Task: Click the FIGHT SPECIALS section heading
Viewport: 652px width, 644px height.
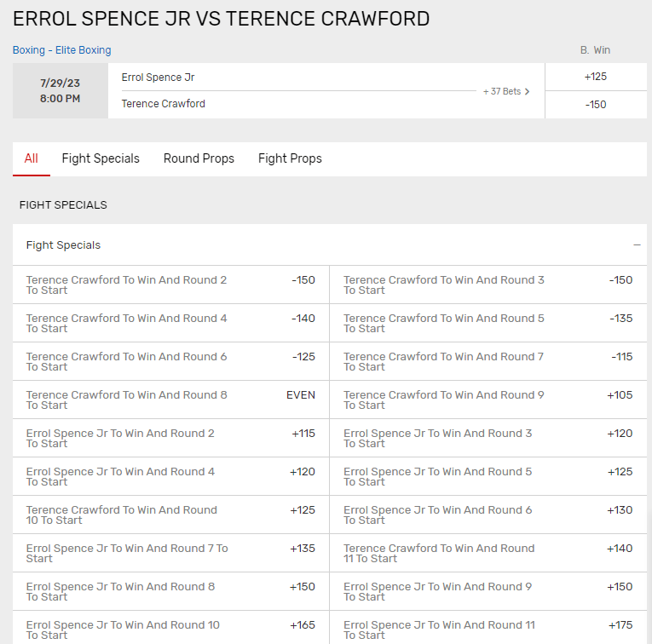Action: pyautogui.click(x=63, y=204)
